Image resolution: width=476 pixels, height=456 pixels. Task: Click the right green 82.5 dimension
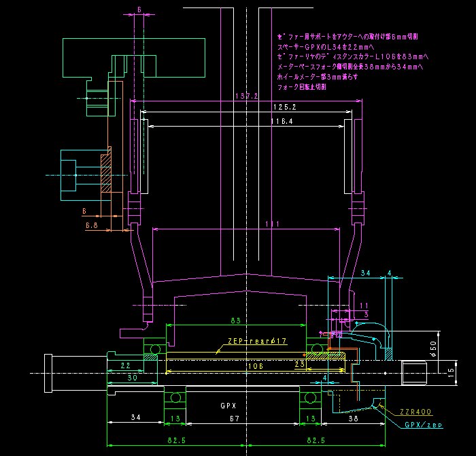pos(316,440)
